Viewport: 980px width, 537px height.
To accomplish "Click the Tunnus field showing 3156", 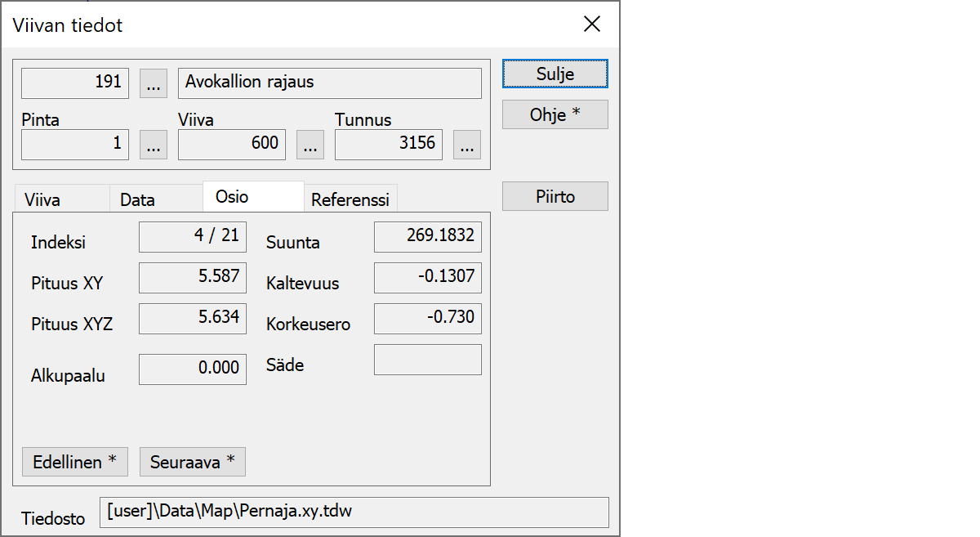I will [x=388, y=145].
